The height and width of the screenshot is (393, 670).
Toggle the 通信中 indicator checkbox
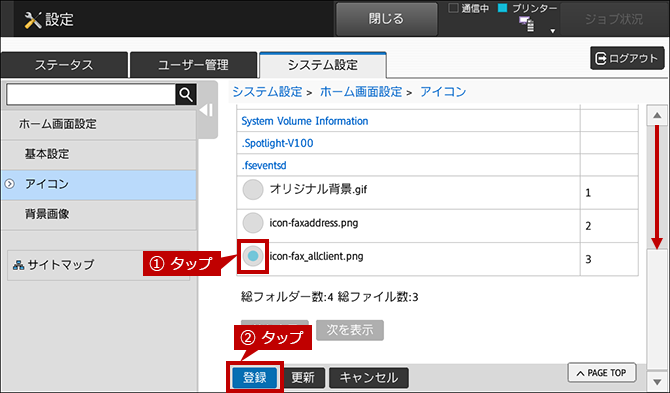(453, 8)
